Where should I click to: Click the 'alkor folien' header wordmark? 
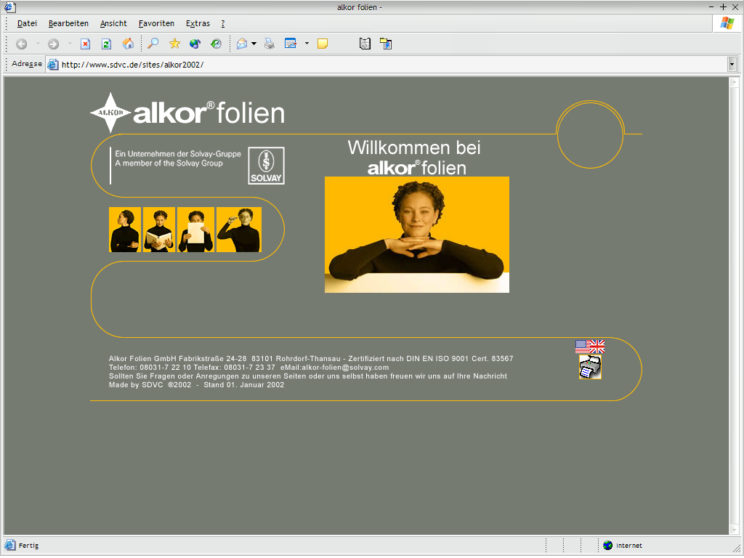click(x=209, y=113)
